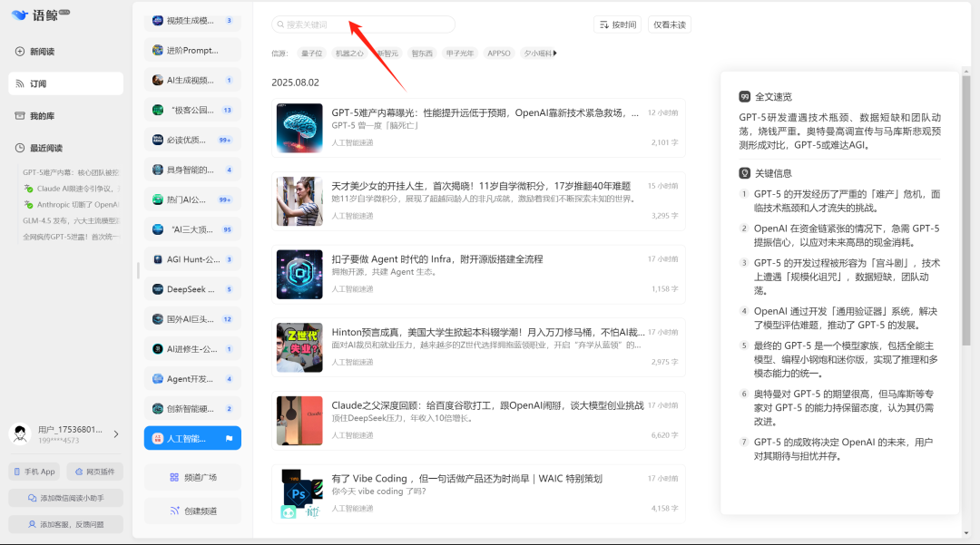
Task: Open the 必读优质... channel
Action: coord(192,140)
